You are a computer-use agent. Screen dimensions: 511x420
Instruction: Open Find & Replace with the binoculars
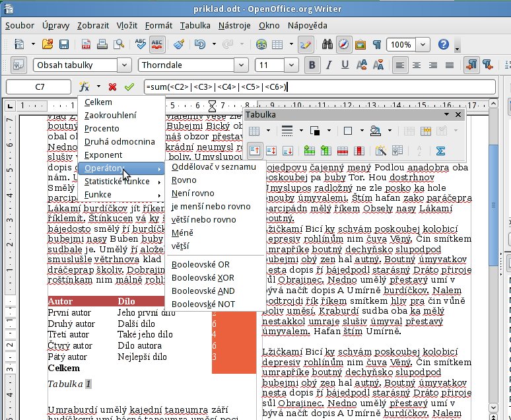pos(327,44)
